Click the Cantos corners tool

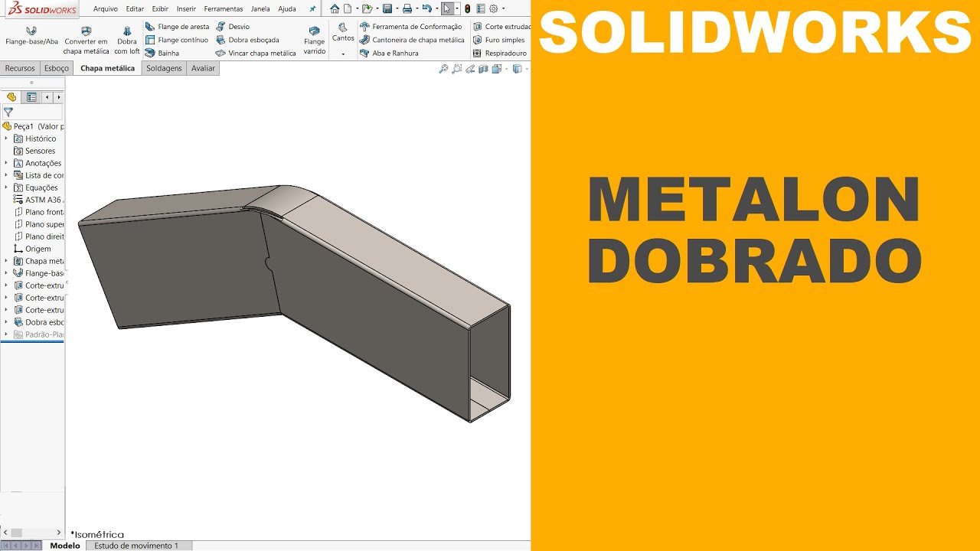coord(343,32)
